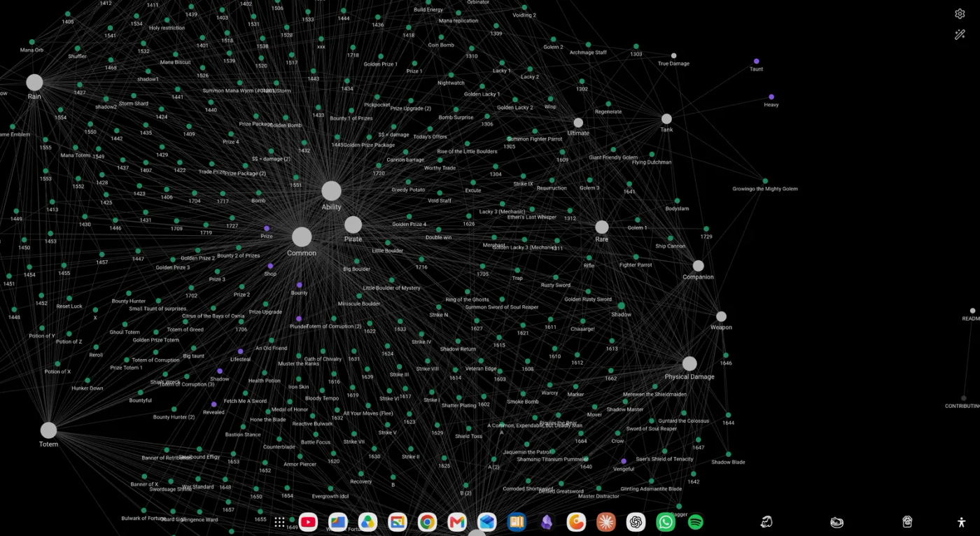Click the Big Boulder node
Image resolution: width=980 pixels, height=536 pixels.
(356, 261)
